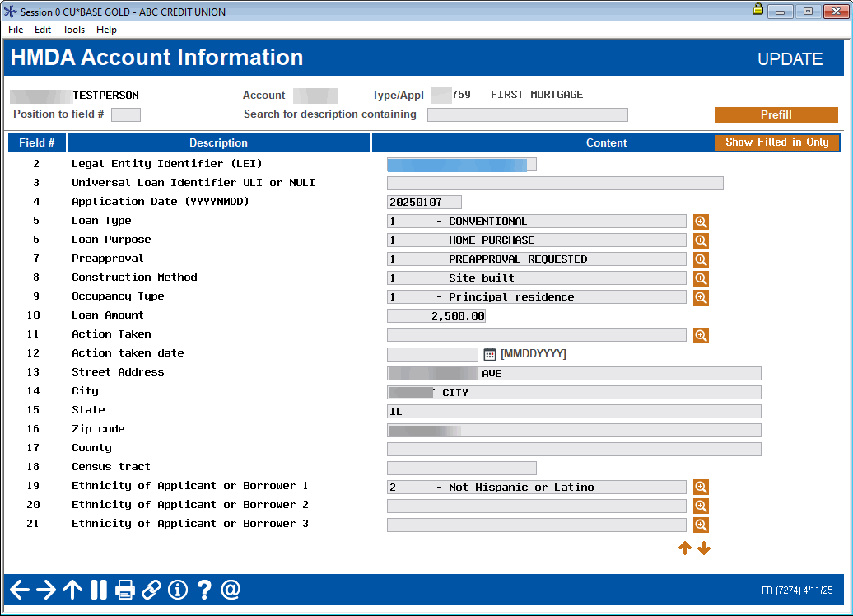This screenshot has height=616, width=853.
Task: Open the Action Taken lookup list
Action: click(701, 335)
